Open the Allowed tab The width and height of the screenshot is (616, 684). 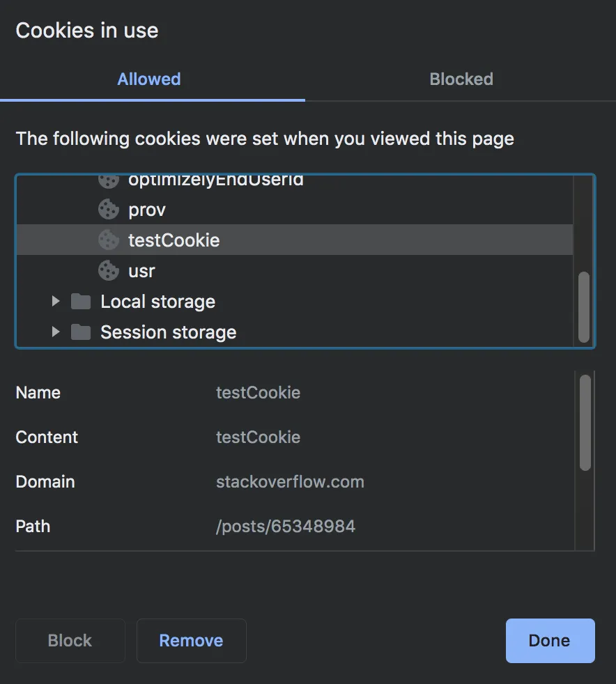point(149,79)
